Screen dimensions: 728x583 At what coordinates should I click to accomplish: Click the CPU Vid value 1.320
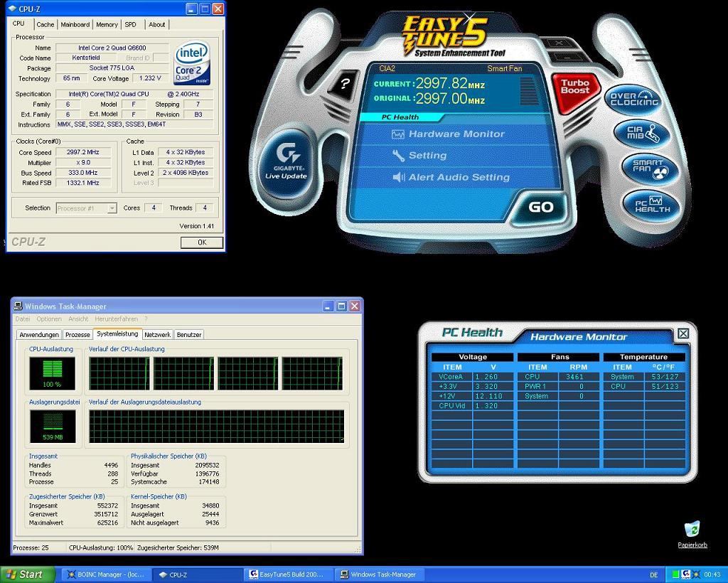point(486,406)
